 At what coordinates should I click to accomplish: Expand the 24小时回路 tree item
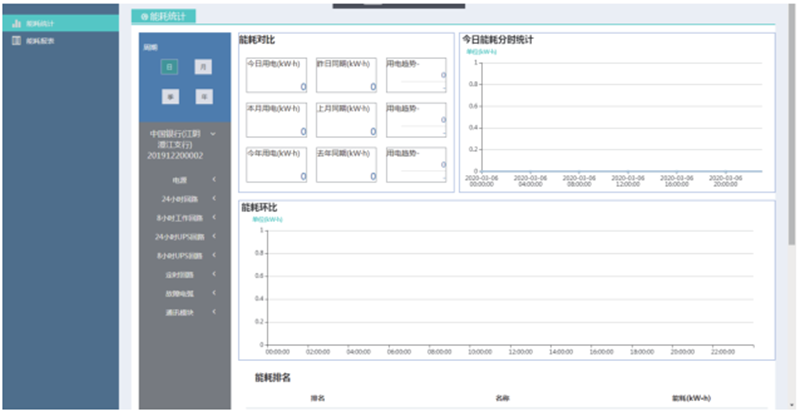[214, 200]
